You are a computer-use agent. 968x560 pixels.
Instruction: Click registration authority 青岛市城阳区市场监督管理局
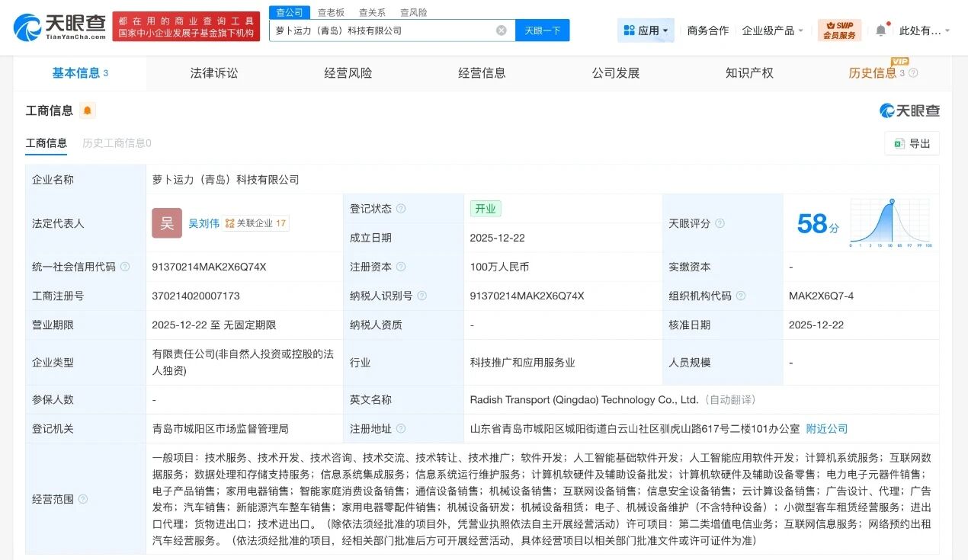tap(220, 429)
